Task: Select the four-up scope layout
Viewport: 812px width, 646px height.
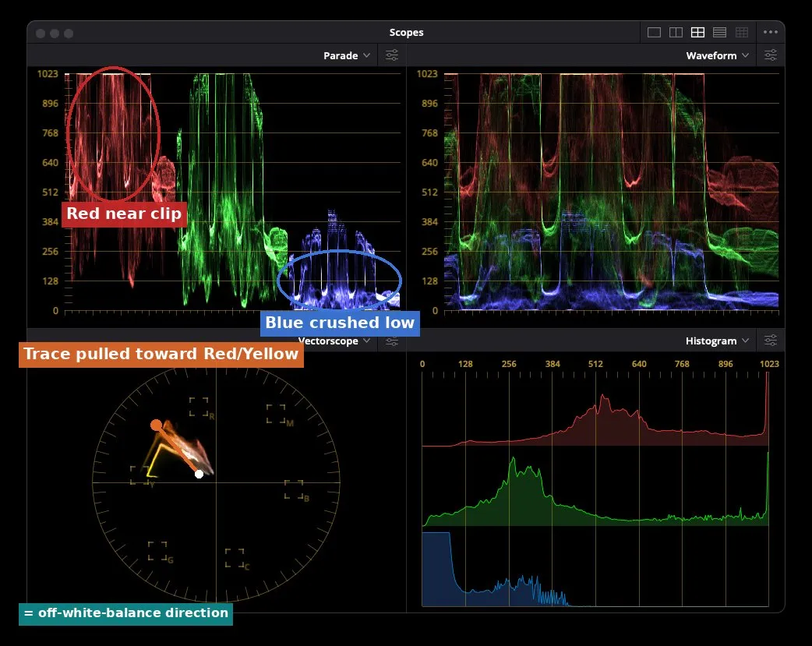Action: click(x=697, y=32)
